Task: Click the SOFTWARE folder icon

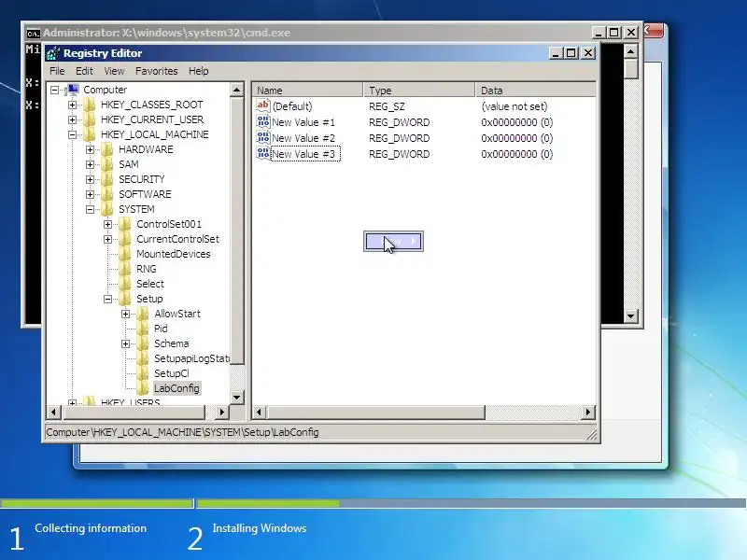Action: pyautogui.click(x=107, y=194)
